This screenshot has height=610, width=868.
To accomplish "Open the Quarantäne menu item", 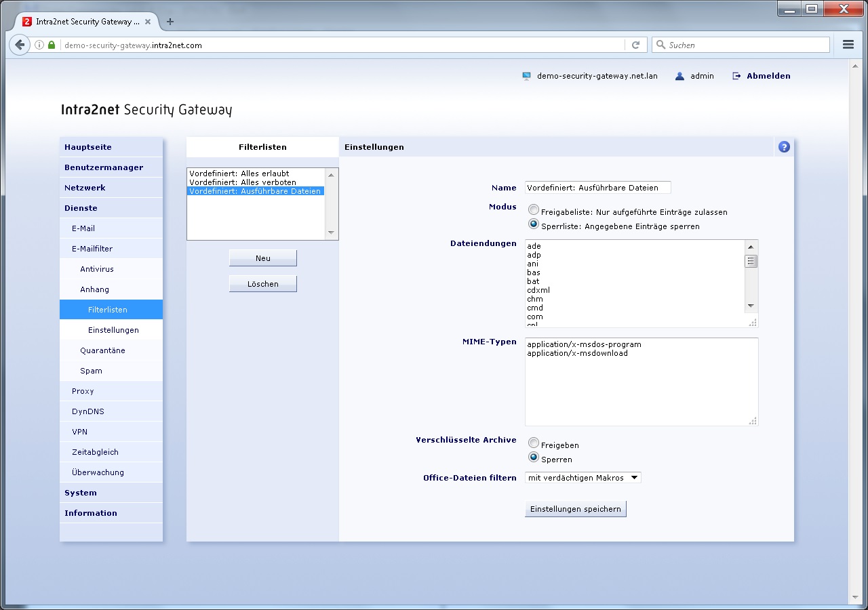I will [102, 350].
